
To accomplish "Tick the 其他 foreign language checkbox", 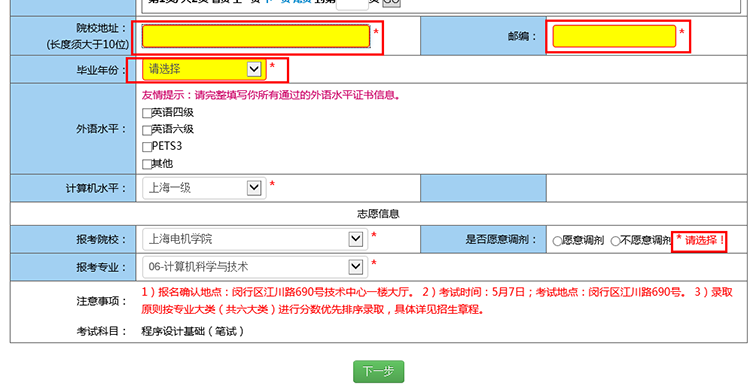I will pos(147,164).
